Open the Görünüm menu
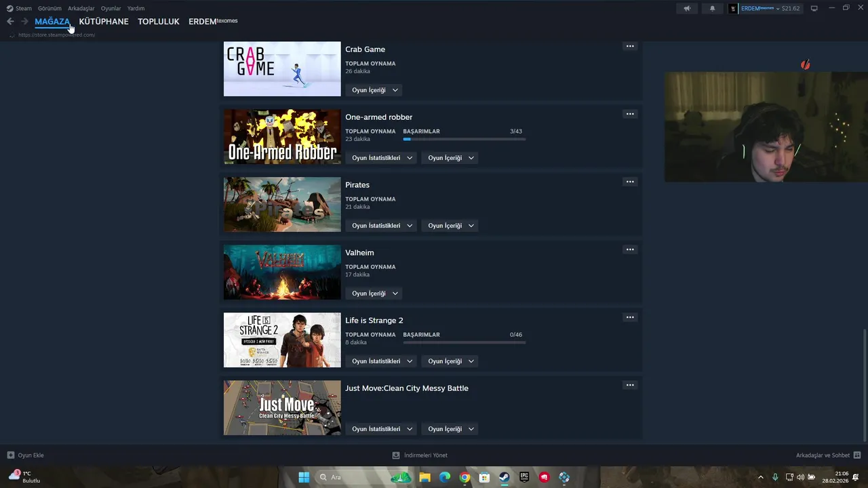Image resolution: width=868 pixels, height=488 pixels. pos(50,8)
